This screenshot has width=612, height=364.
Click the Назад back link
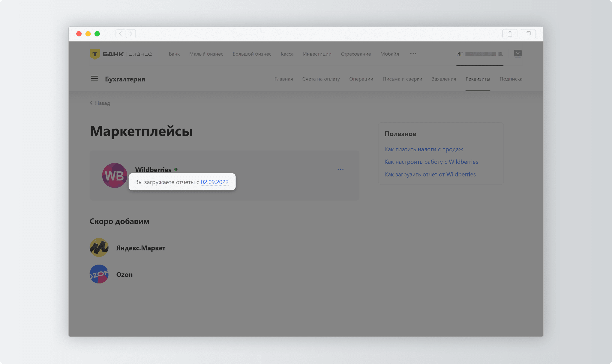pos(100,103)
